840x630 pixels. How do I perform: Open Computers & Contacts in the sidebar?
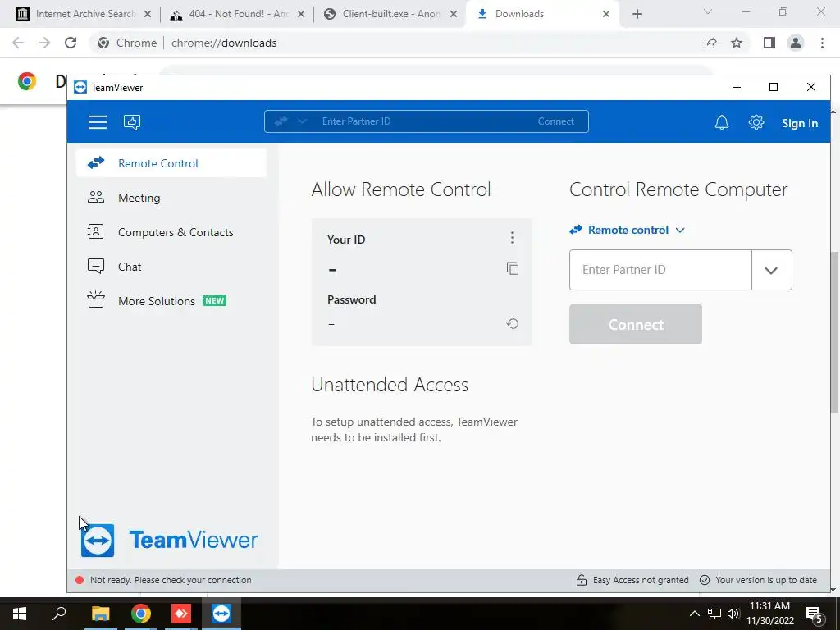pos(171,232)
